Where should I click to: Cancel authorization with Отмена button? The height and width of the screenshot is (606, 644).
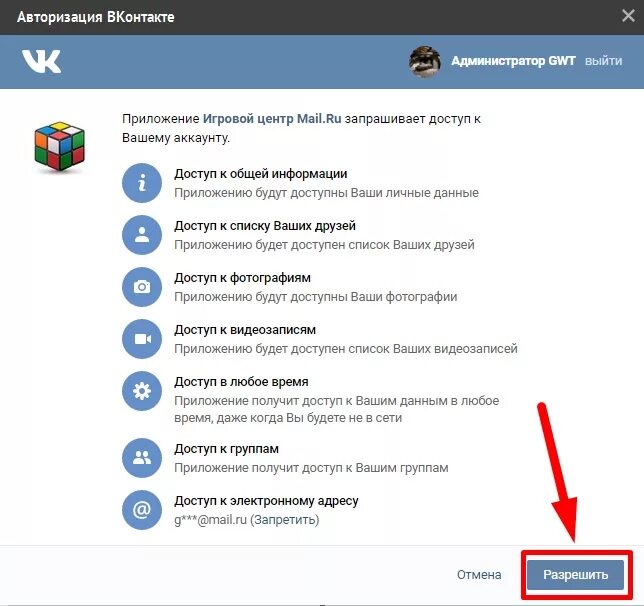point(479,574)
